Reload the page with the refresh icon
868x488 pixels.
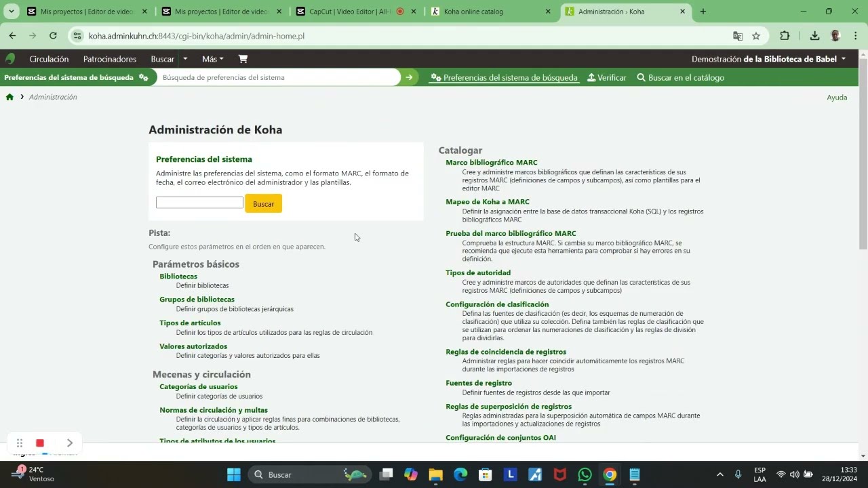coord(53,36)
